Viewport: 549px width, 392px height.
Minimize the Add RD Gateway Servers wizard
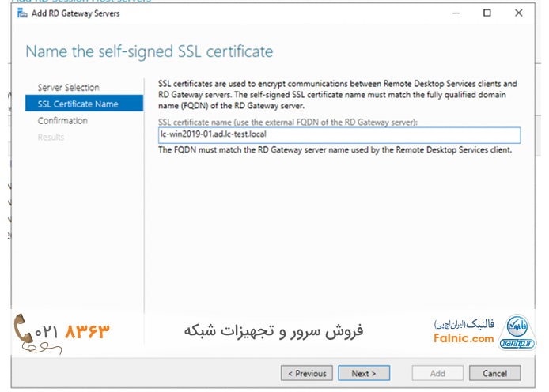(x=451, y=13)
